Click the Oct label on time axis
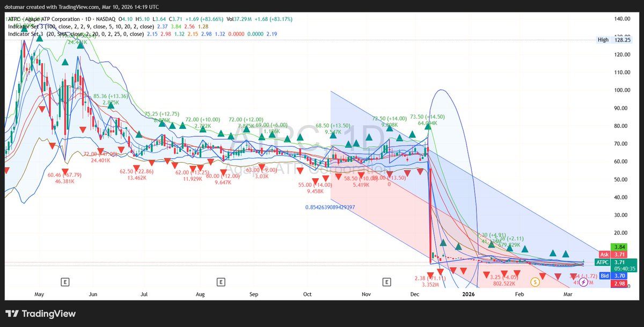Viewport: 644px width, 327px height. (308, 295)
